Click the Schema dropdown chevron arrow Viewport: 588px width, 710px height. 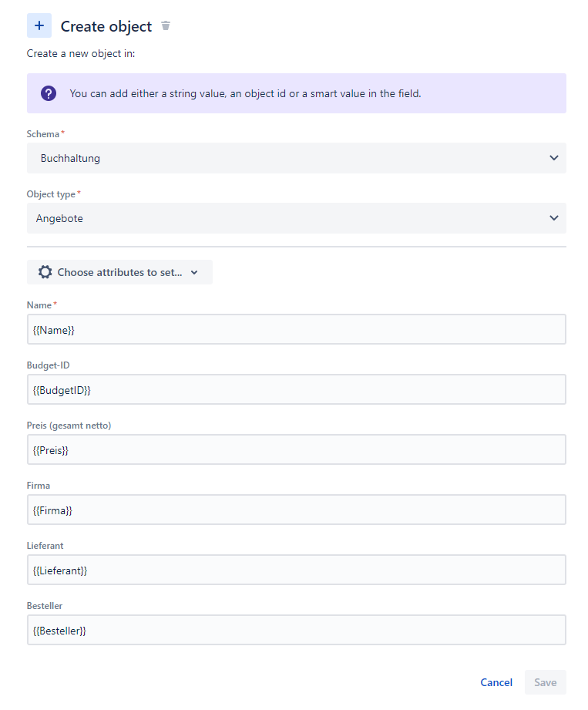[553, 158]
